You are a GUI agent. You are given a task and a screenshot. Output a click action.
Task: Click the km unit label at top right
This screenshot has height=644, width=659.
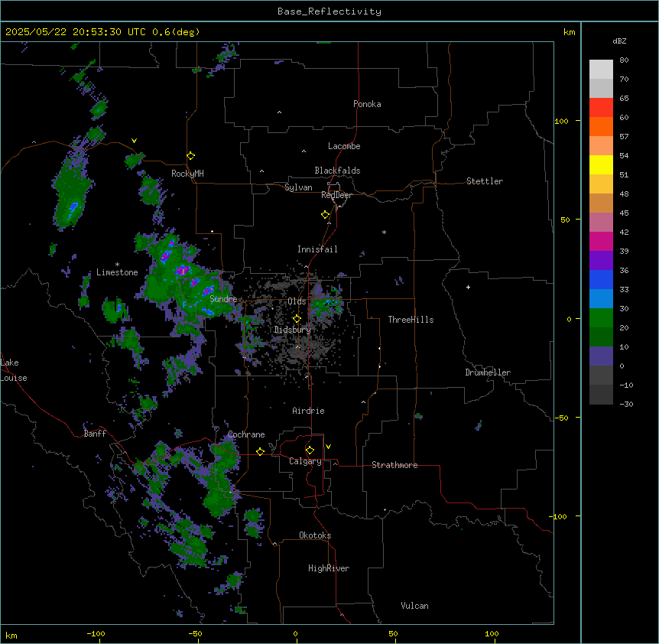coord(569,32)
